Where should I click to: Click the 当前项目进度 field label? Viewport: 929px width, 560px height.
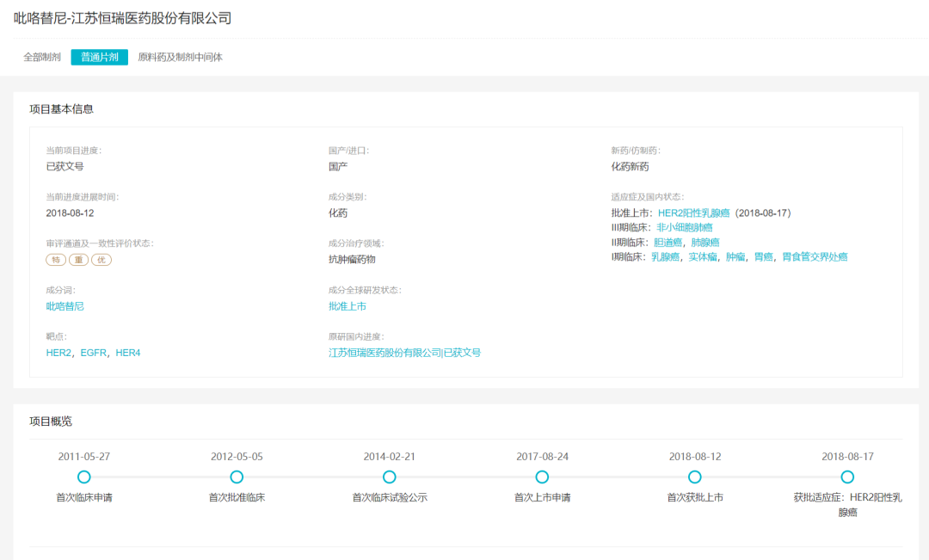pos(74,151)
